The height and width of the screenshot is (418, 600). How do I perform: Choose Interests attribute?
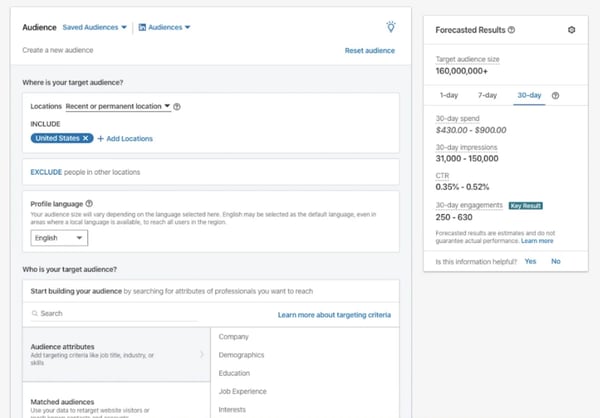(x=232, y=410)
